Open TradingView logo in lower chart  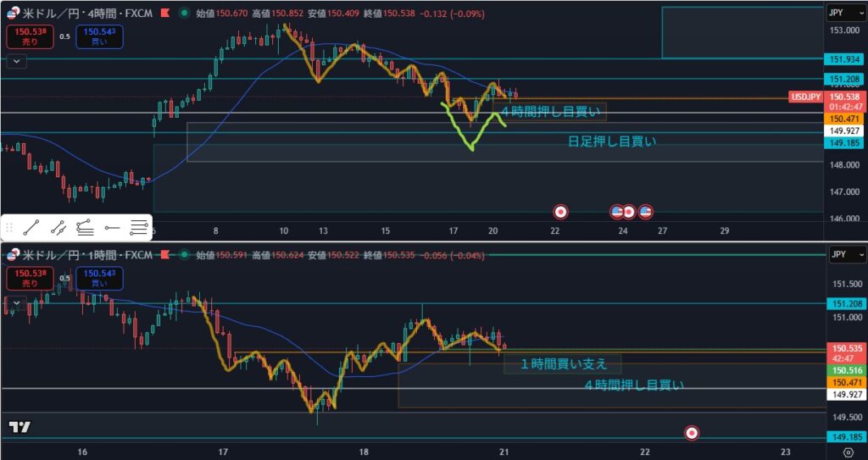coord(19,428)
